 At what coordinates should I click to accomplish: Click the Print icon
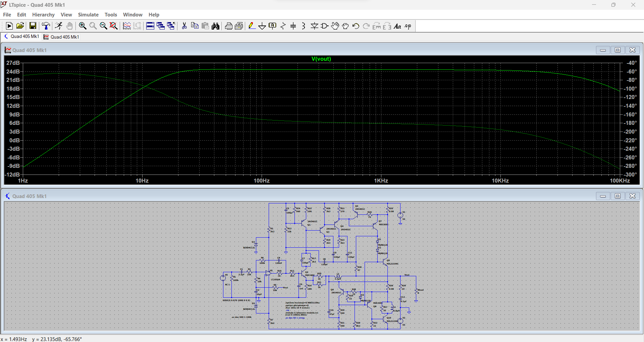pos(239,26)
